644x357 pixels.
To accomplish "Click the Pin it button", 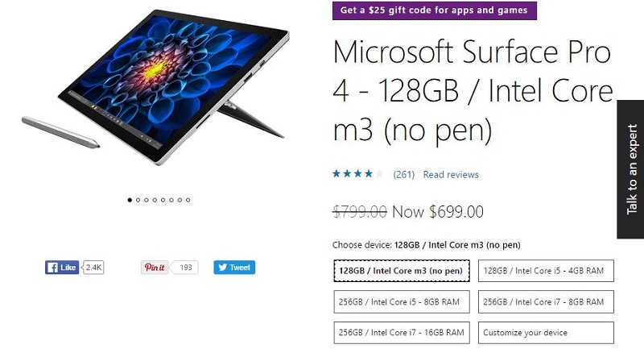I will click(x=154, y=268).
